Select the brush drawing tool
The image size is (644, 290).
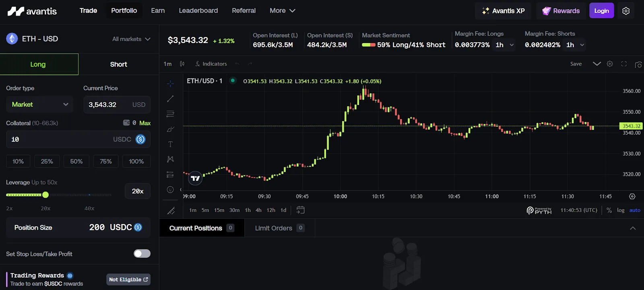point(170,129)
